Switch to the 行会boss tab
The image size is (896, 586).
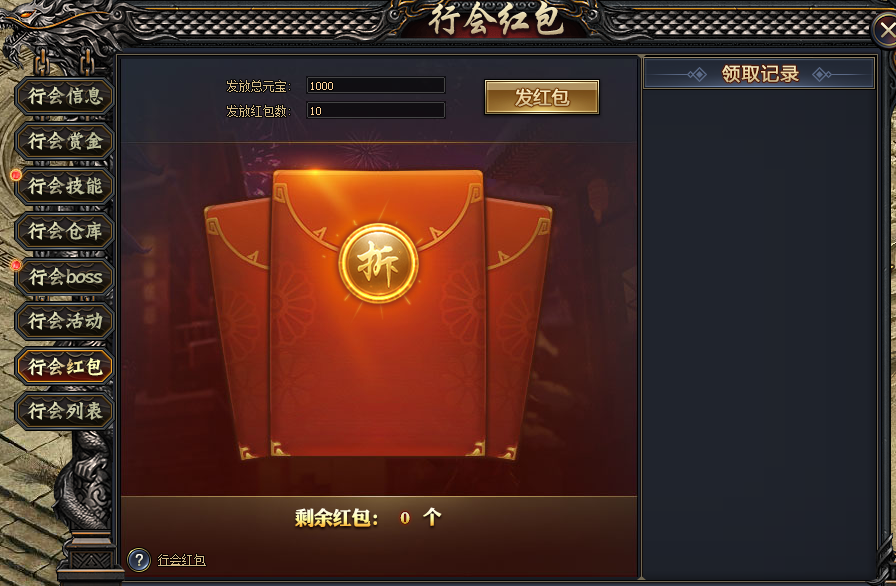[65, 277]
